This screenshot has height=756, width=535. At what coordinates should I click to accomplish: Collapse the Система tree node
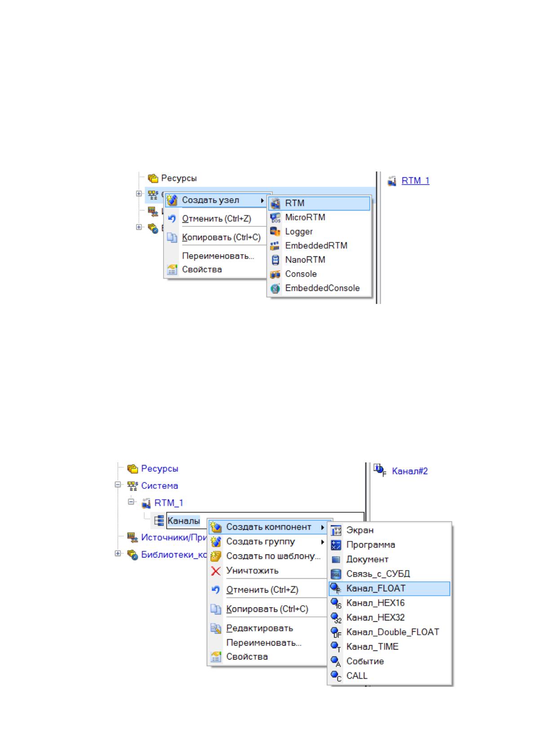(118, 485)
